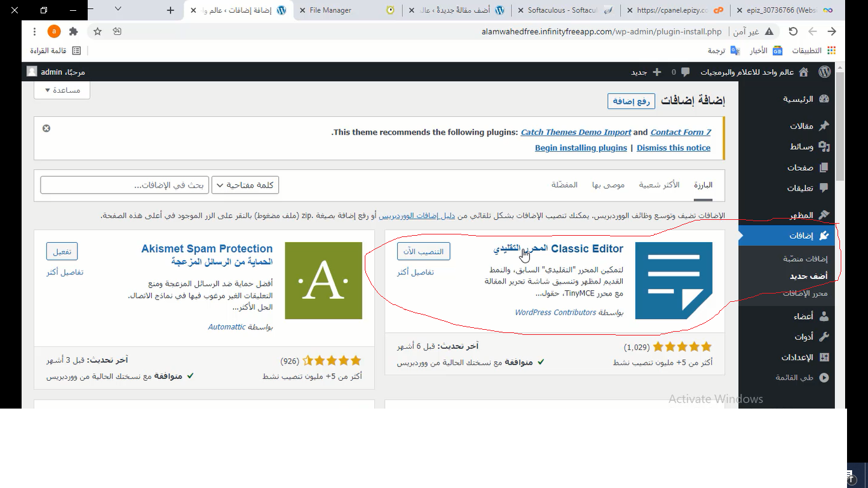Open تفاصيل أكثر for Classic Editor
The image size is (868, 488).
(416, 272)
